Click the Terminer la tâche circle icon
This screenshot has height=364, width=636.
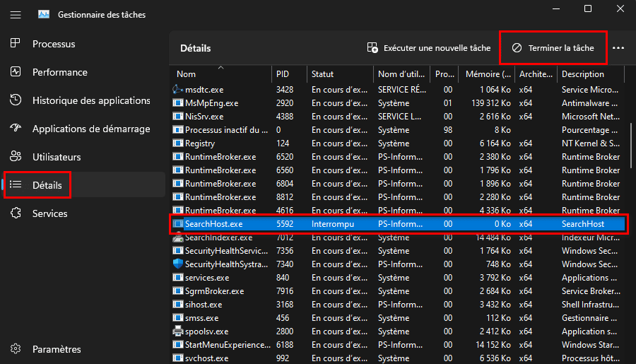(x=517, y=48)
